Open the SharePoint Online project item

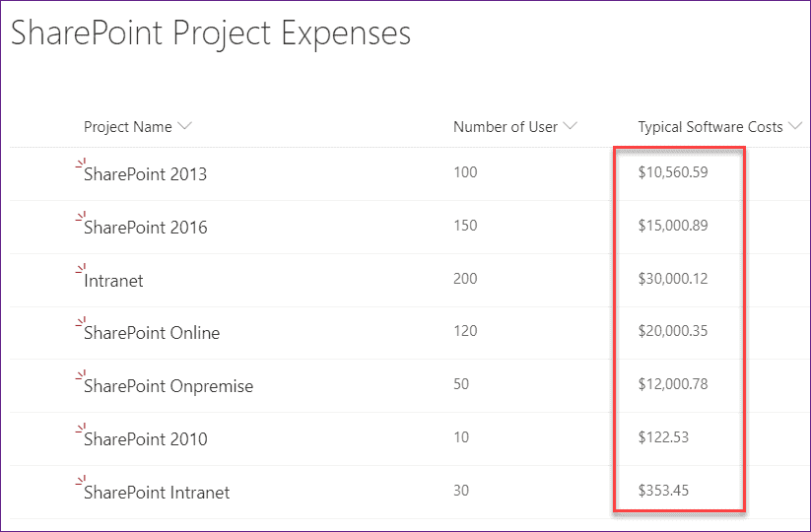click(x=152, y=333)
